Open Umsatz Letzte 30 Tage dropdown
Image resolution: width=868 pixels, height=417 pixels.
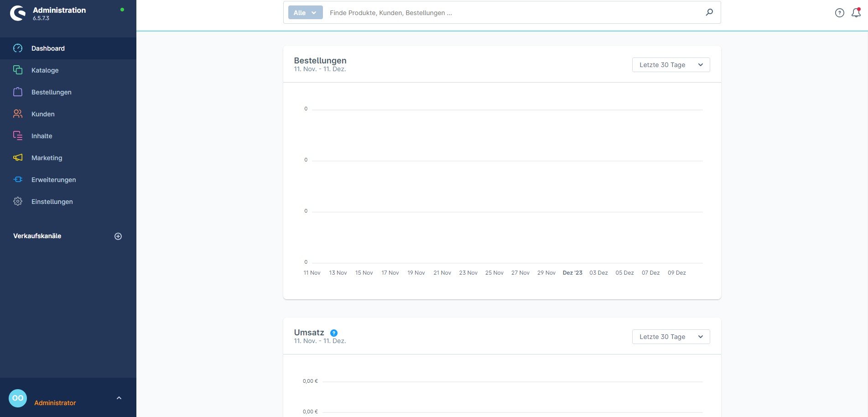coord(670,337)
